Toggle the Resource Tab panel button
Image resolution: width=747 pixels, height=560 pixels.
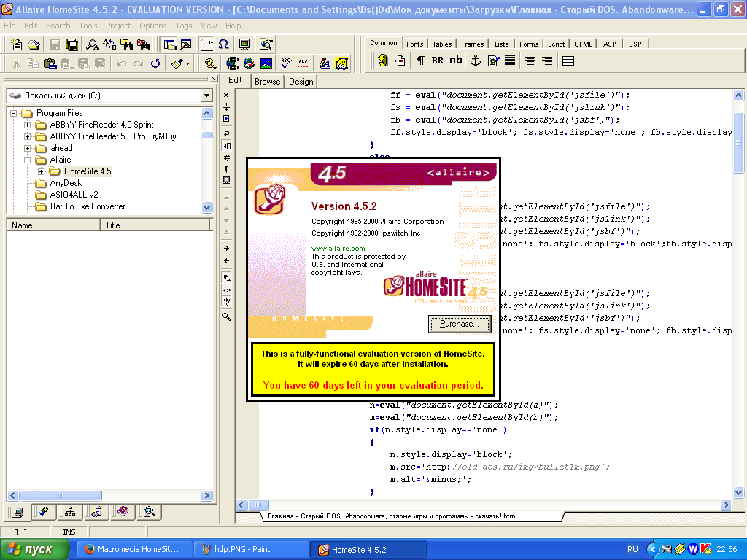pos(170,44)
